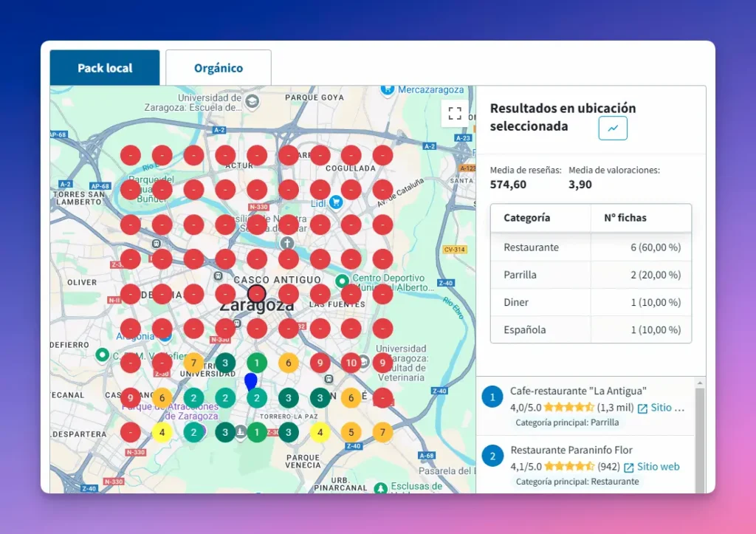The image size is (756, 534).
Task: Click the fullscreen expand icon on the map
Action: [455, 113]
